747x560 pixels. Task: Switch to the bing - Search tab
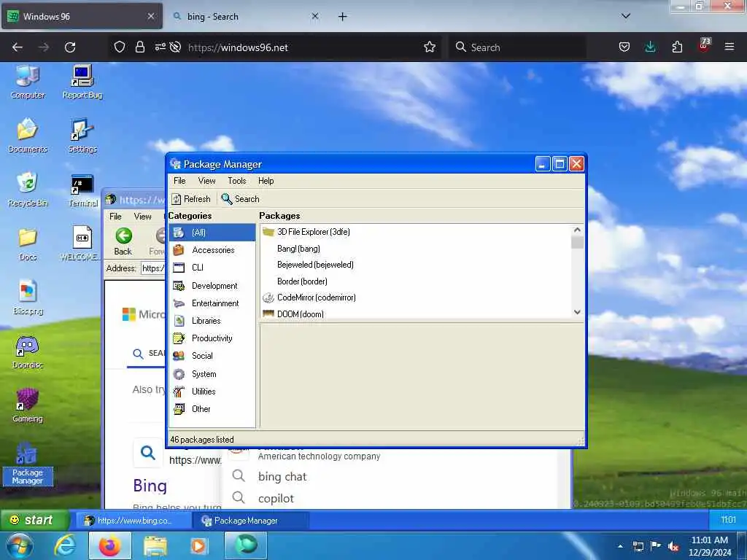245,17
